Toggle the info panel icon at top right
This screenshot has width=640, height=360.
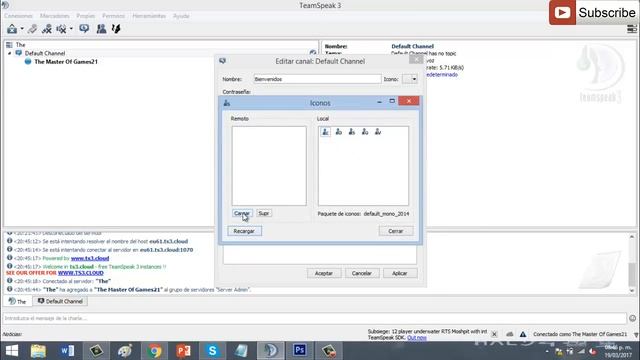point(631,29)
